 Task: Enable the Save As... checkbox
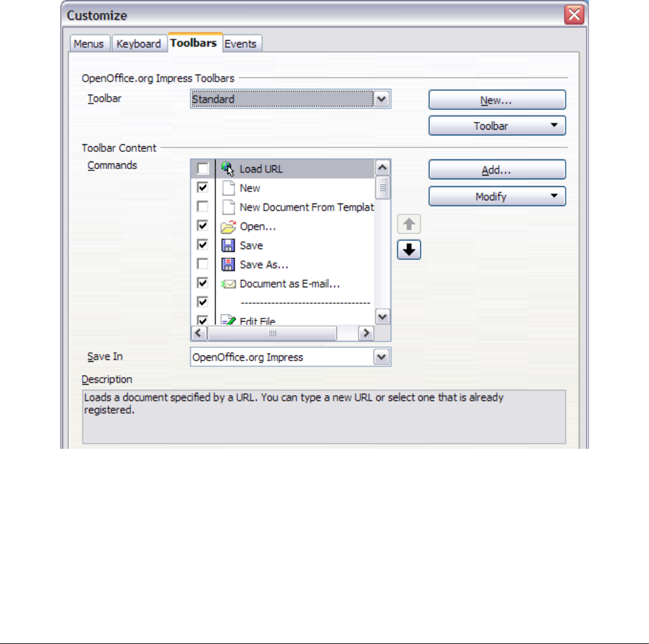203,264
